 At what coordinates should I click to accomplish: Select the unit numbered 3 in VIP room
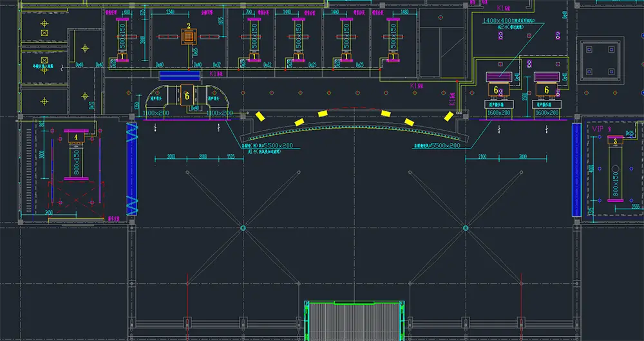615,141
